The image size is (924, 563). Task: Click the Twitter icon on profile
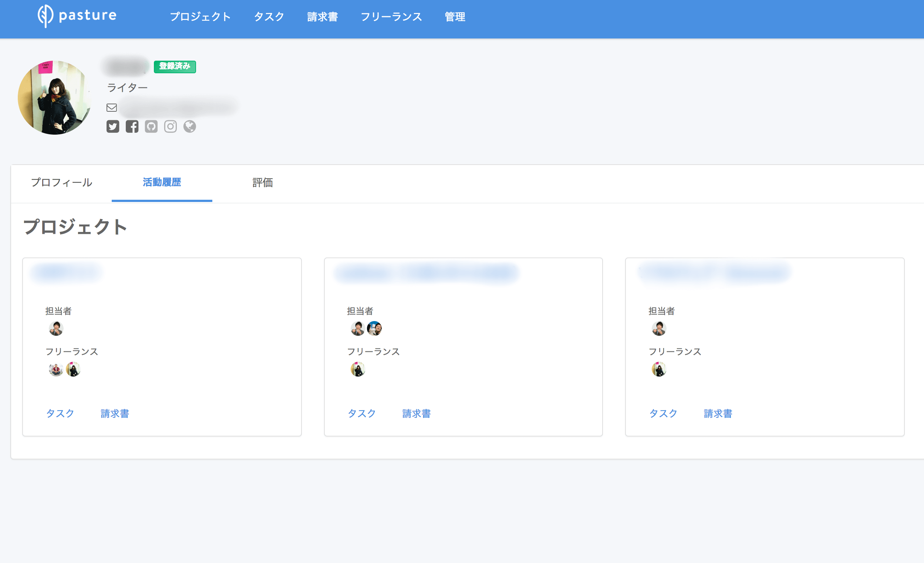coord(114,126)
